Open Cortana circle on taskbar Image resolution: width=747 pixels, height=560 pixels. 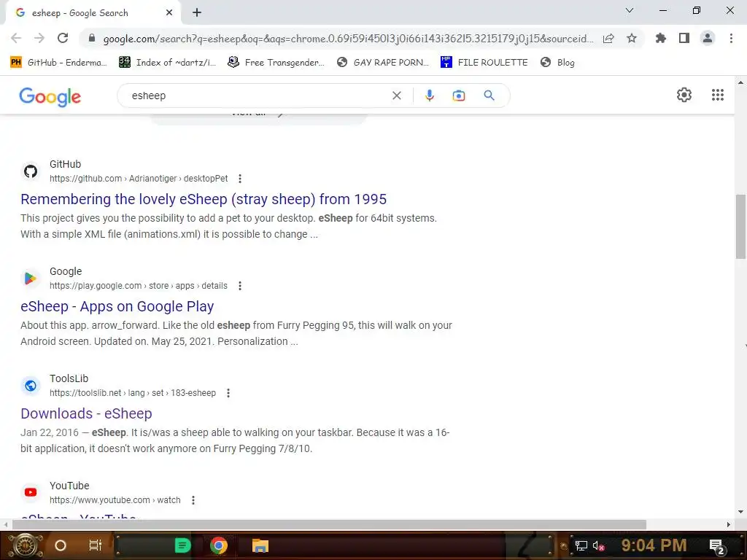(x=61, y=545)
